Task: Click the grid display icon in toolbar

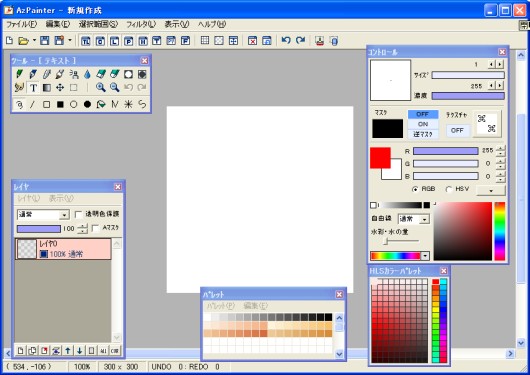Action: pos(204,41)
